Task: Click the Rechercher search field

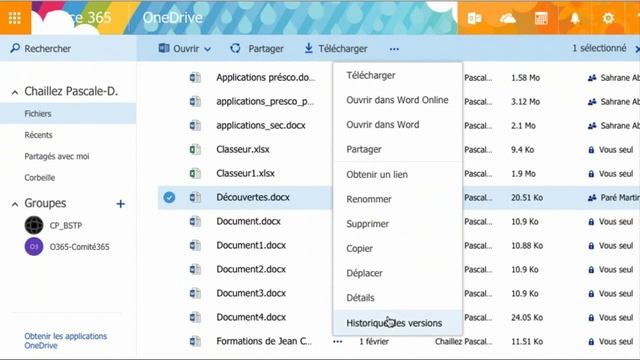Action: (68, 49)
